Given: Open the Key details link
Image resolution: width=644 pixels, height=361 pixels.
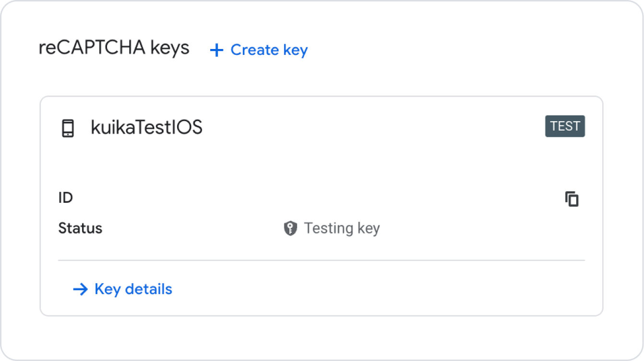Looking at the screenshot, I should tap(133, 289).
